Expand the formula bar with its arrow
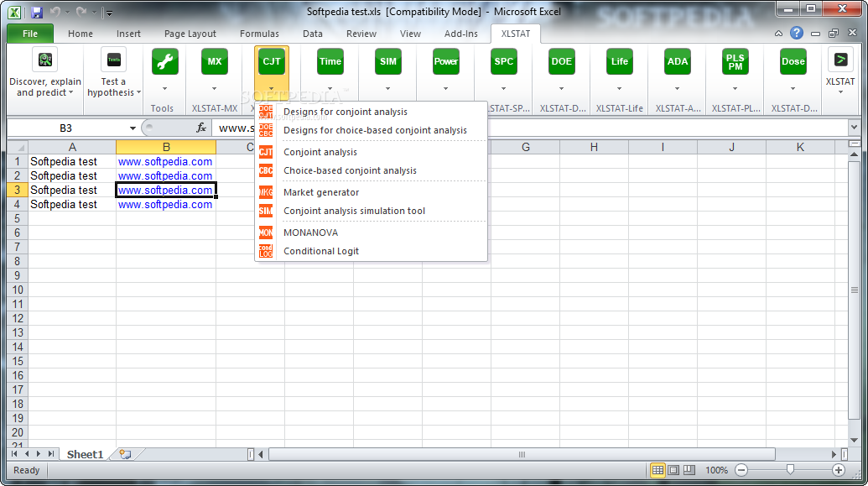This screenshot has width=868, height=486. [854, 128]
